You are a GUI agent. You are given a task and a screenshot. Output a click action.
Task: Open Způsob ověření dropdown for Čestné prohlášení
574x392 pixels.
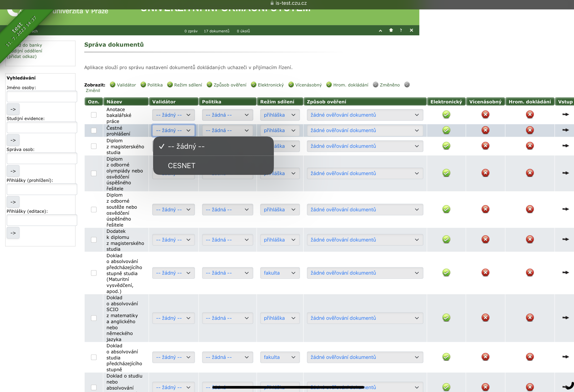pos(365,130)
